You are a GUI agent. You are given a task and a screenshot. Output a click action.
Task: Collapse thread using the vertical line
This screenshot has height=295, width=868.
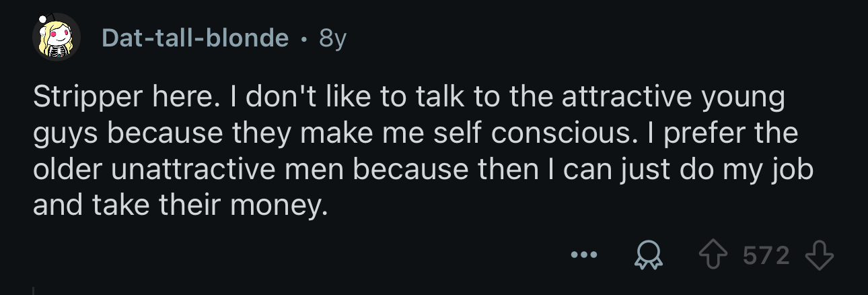[33, 290]
